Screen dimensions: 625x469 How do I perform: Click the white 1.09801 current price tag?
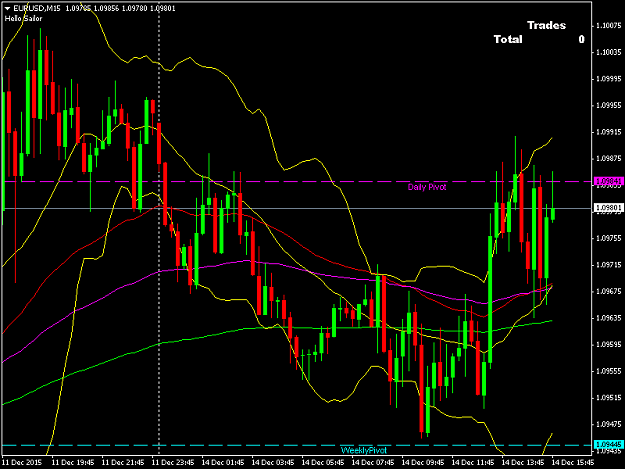609,208
